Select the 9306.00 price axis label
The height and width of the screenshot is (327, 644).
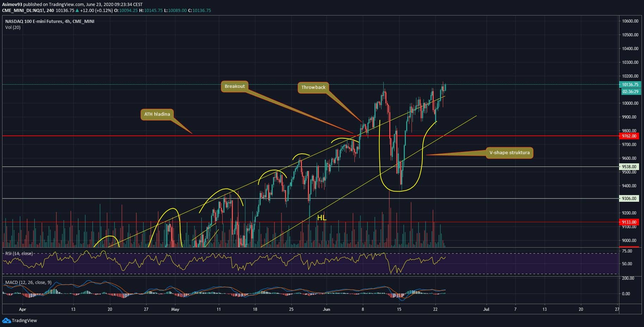point(629,199)
